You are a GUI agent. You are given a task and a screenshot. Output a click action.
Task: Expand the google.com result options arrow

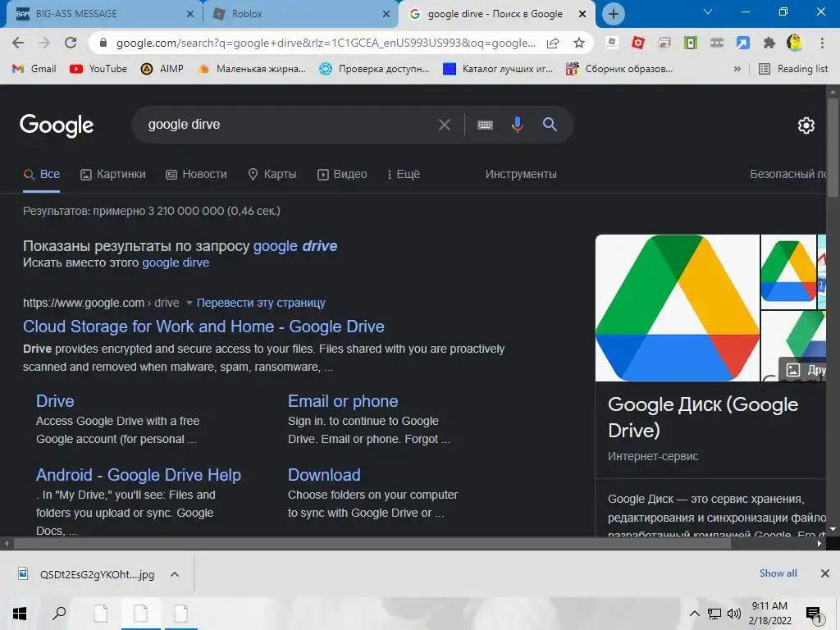click(189, 304)
